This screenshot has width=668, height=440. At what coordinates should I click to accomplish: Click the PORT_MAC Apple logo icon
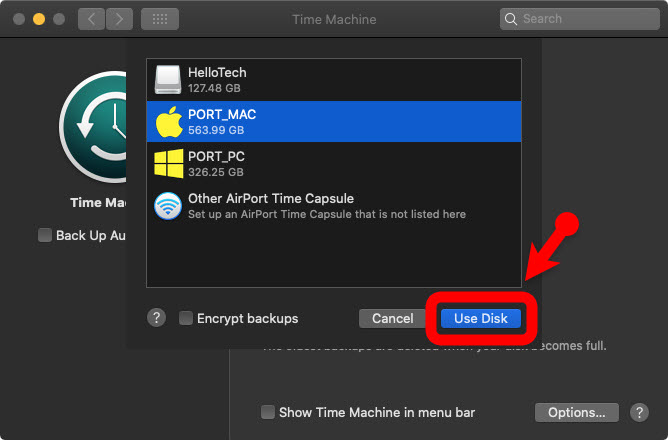pos(168,122)
